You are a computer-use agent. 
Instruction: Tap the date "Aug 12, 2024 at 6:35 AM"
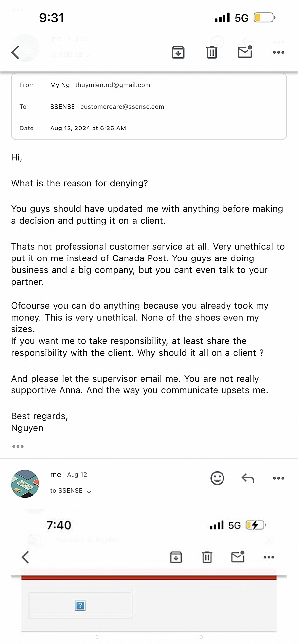click(x=88, y=128)
